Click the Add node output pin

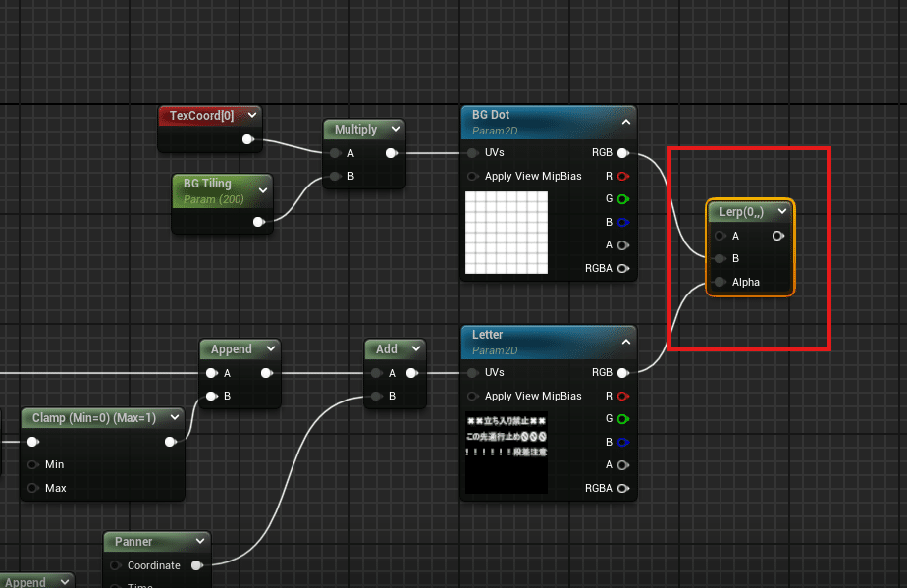pos(412,373)
